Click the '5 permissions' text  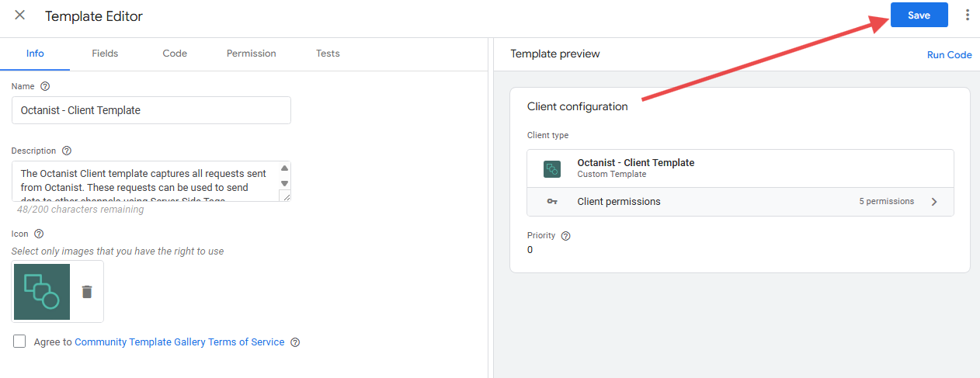point(886,202)
